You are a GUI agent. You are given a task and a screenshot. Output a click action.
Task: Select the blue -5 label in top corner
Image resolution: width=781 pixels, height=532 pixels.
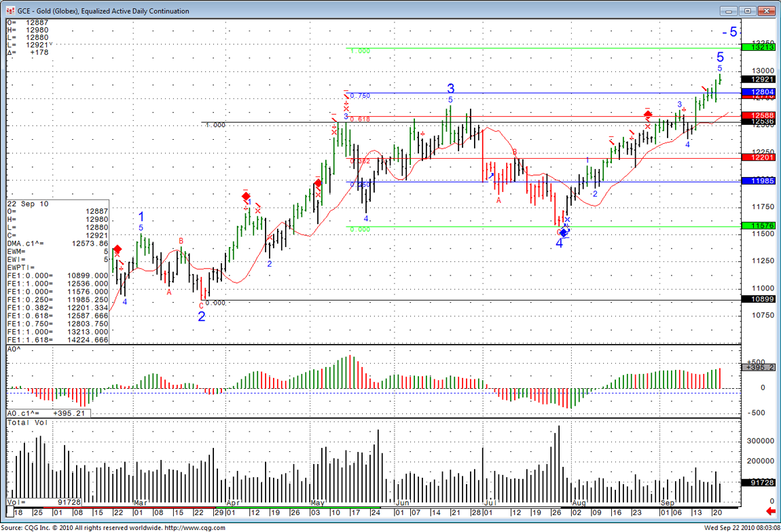click(x=730, y=32)
